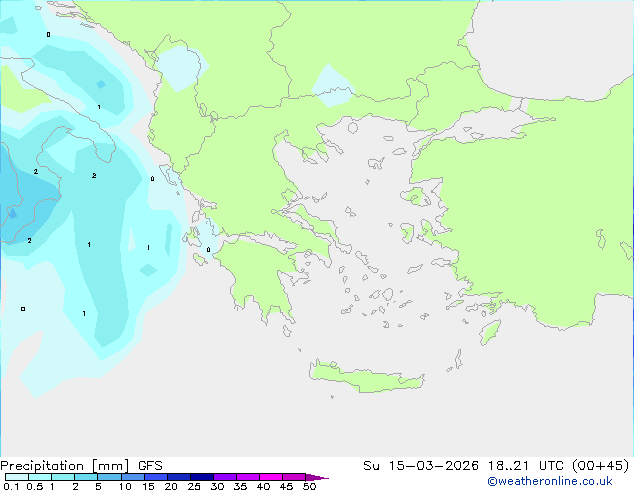Image resolution: width=634 pixels, height=490 pixels.
Task: Select the 15–20 mm legend swatch
Action: [155, 477]
